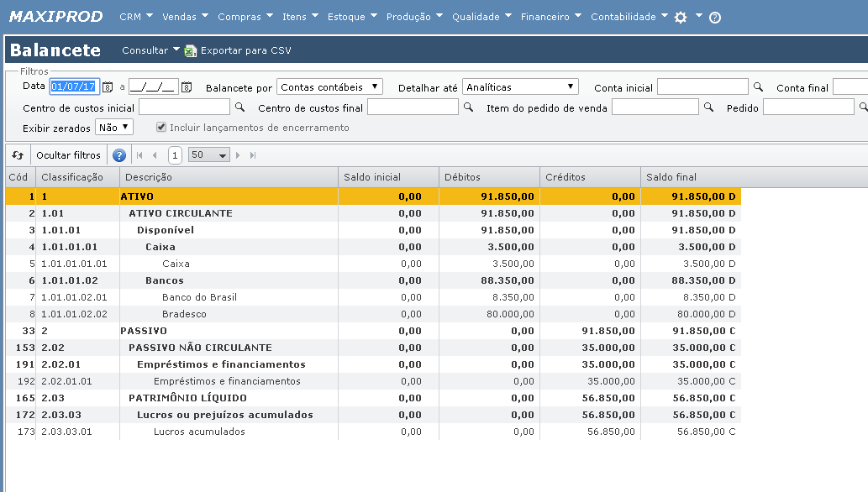The width and height of the screenshot is (868, 492).
Task: Click the Ocultar filtros button
Action: pos(68,155)
